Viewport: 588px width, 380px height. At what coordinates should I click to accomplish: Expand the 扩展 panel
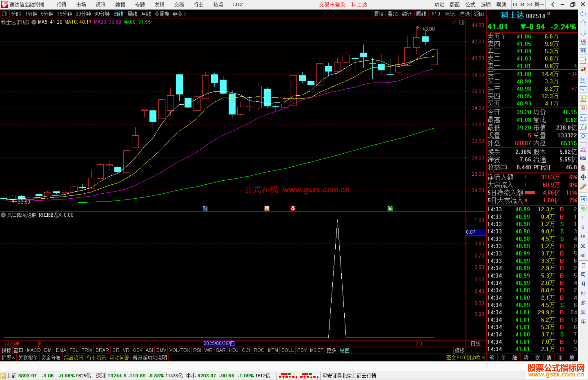pos(8,358)
